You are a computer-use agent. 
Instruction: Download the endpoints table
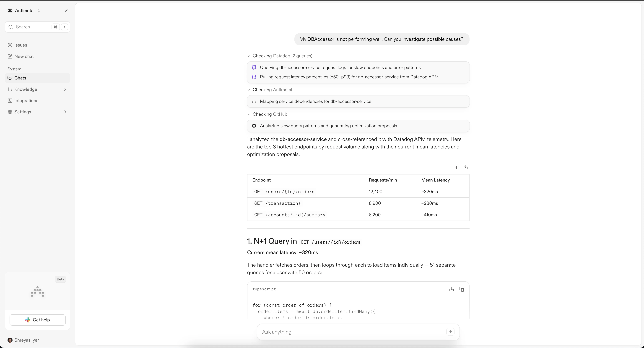[465, 167]
